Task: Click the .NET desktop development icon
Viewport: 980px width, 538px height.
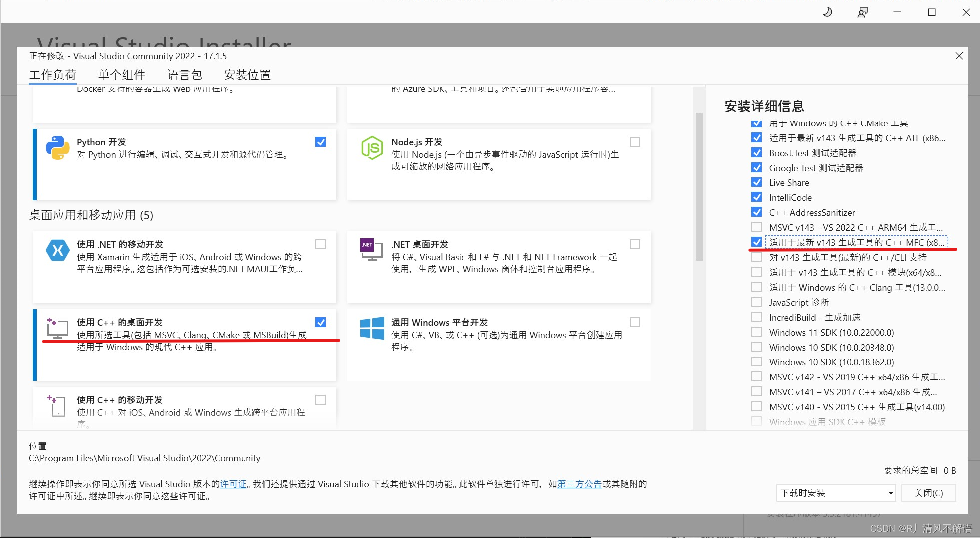Action: (372, 250)
